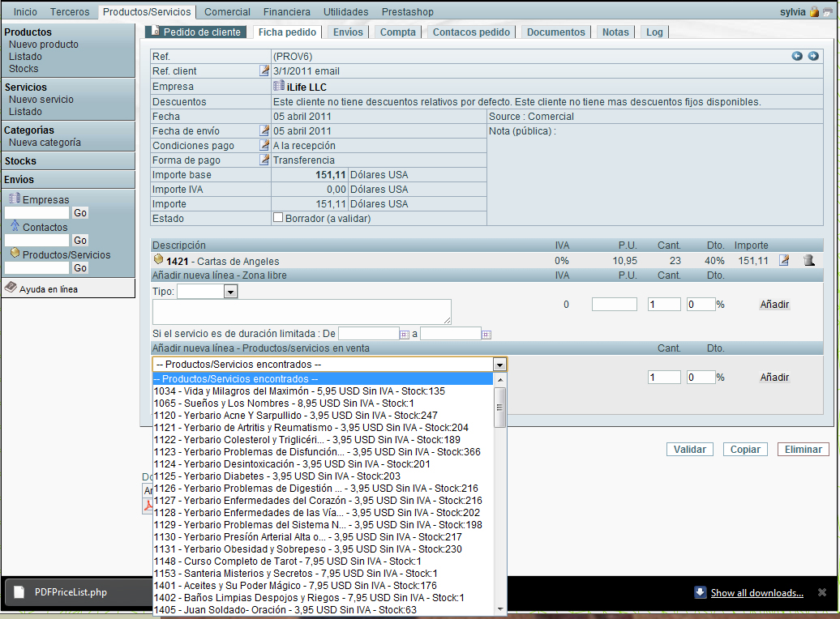Open end date calendar picker icon
The width and height of the screenshot is (840, 619).
pyautogui.click(x=486, y=335)
